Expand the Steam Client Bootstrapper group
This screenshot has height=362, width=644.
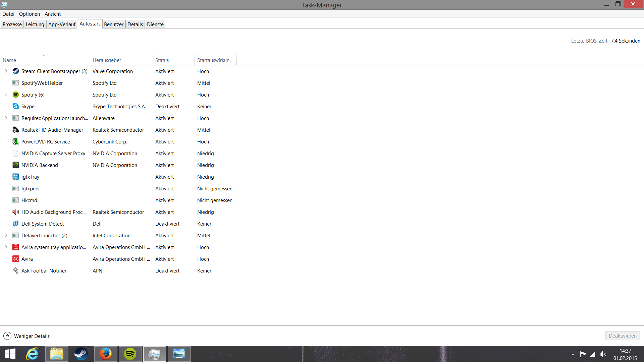[6, 71]
